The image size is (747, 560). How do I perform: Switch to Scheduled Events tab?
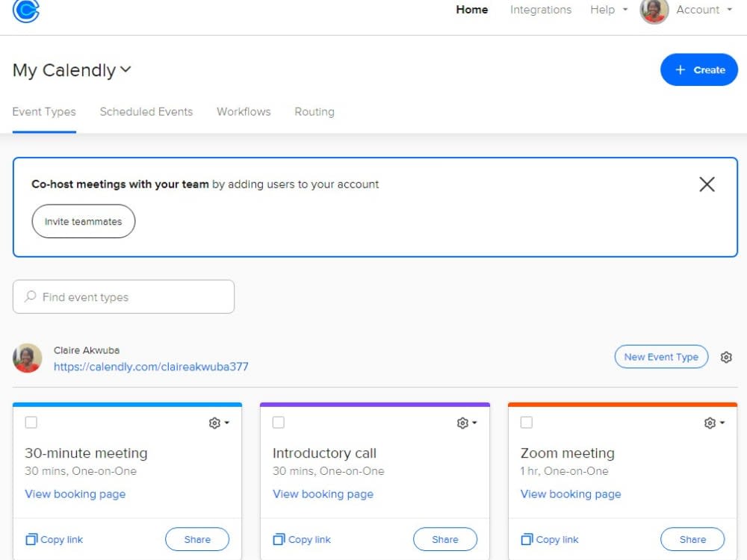pyautogui.click(x=146, y=112)
